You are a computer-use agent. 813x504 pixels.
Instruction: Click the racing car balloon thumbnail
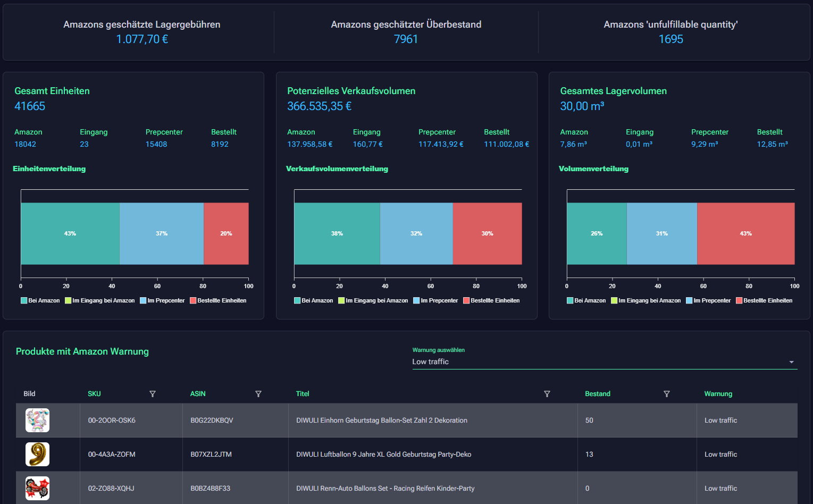click(x=37, y=488)
